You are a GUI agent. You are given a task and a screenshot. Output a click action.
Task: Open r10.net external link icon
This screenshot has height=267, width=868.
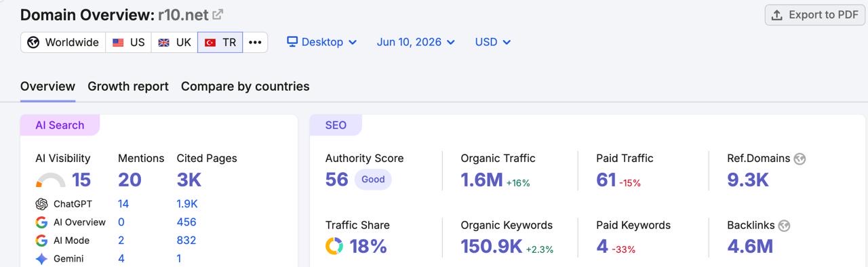click(218, 14)
